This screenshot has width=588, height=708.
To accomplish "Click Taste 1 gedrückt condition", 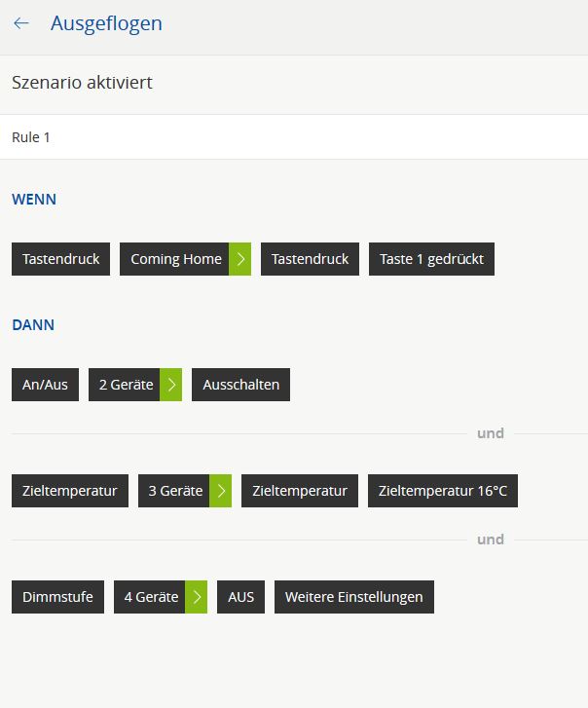I will [431, 259].
